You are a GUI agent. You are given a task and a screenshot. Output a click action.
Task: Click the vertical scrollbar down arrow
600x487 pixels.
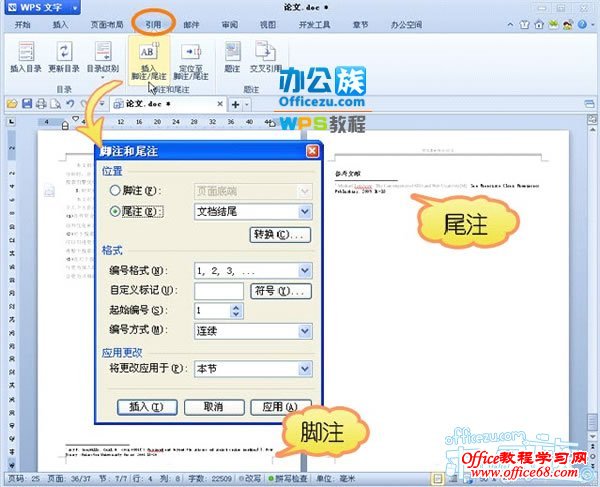point(592,436)
